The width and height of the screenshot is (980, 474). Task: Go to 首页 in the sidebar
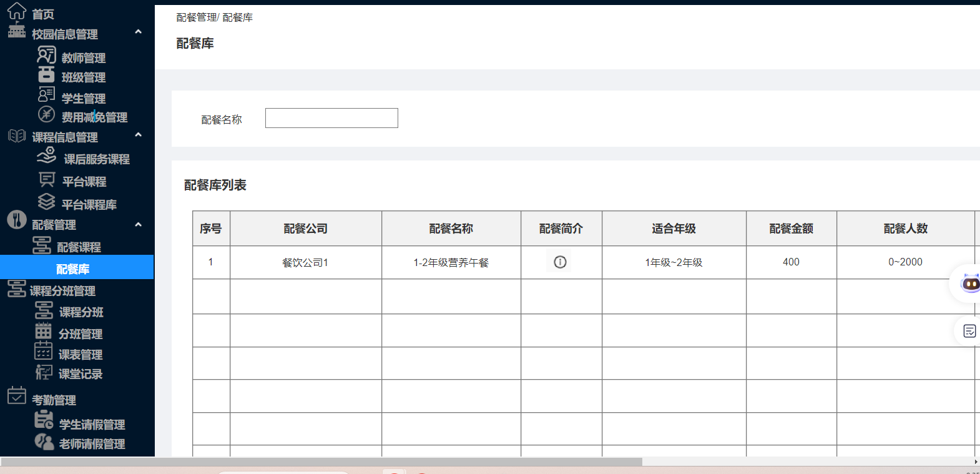click(43, 14)
